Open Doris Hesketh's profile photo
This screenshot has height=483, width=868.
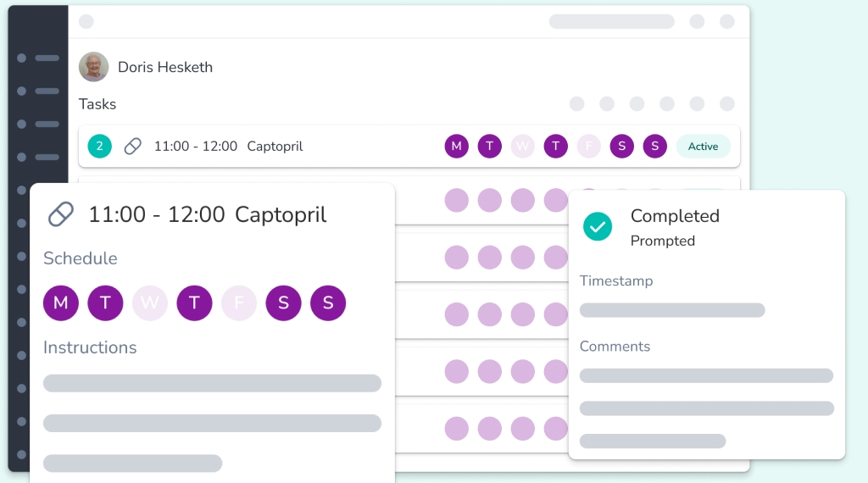pyautogui.click(x=93, y=67)
